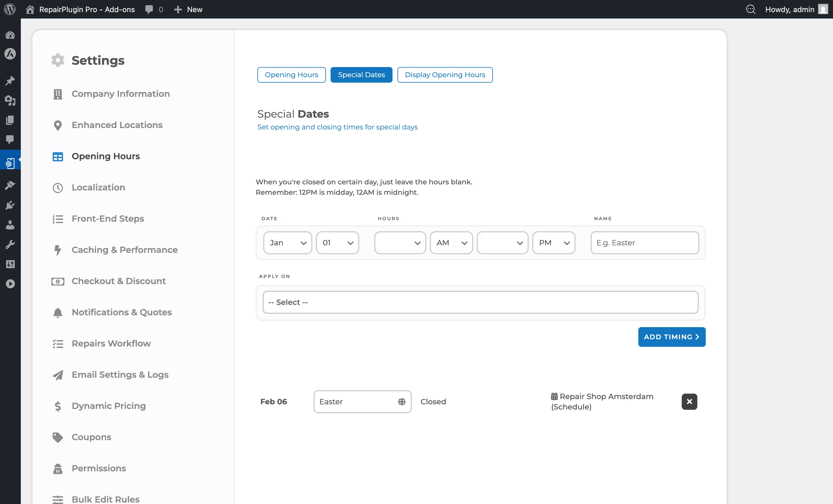Image resolution: width=833 pixels, height=504 pixels.
Task: Switch to the Display Opening Hours tab
Action: [445, 75]
